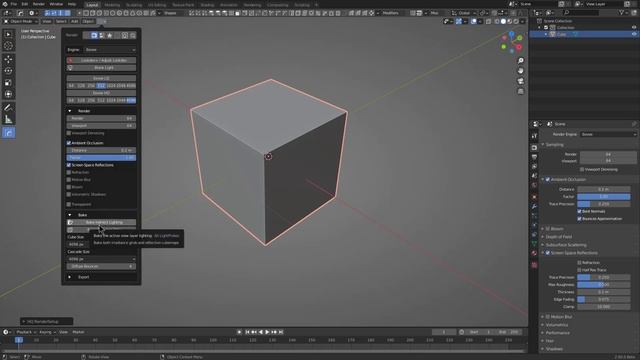Select the Measure tool

coord(8,119)
